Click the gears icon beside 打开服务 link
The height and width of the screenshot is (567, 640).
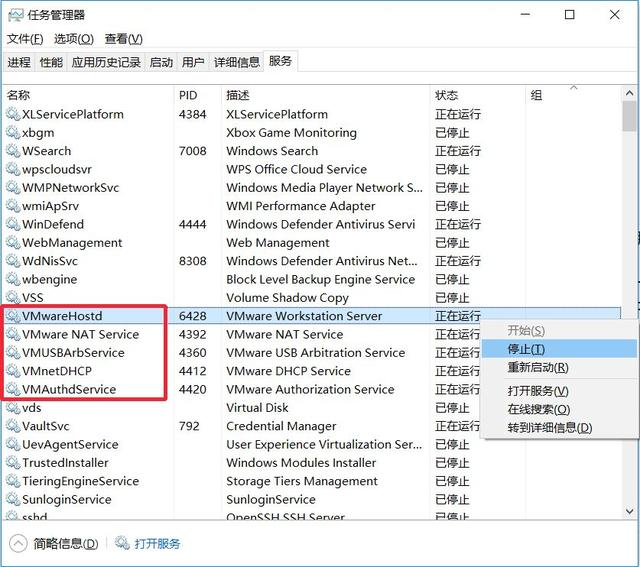click(x=122, y=543)
